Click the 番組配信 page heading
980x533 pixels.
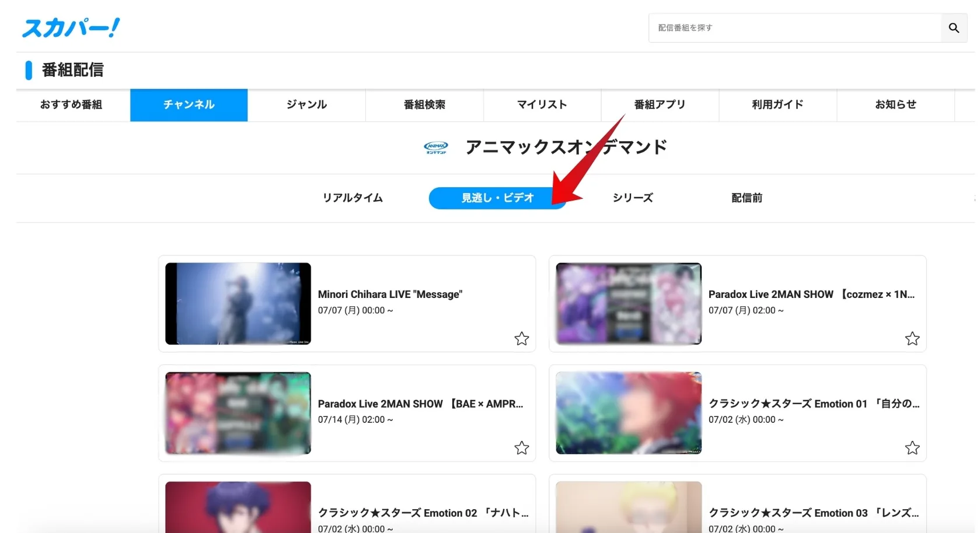[72, 70]
